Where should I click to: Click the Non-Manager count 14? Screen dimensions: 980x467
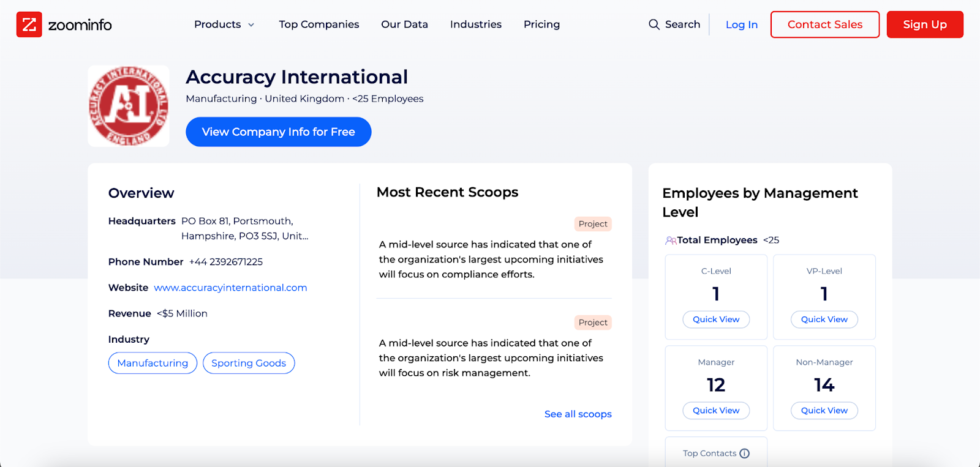coord(824,385)
